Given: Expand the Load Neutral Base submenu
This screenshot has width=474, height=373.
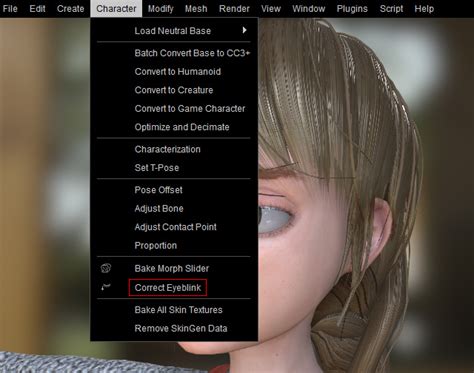Looking at the screenshot, I should [x=174, y=31].
